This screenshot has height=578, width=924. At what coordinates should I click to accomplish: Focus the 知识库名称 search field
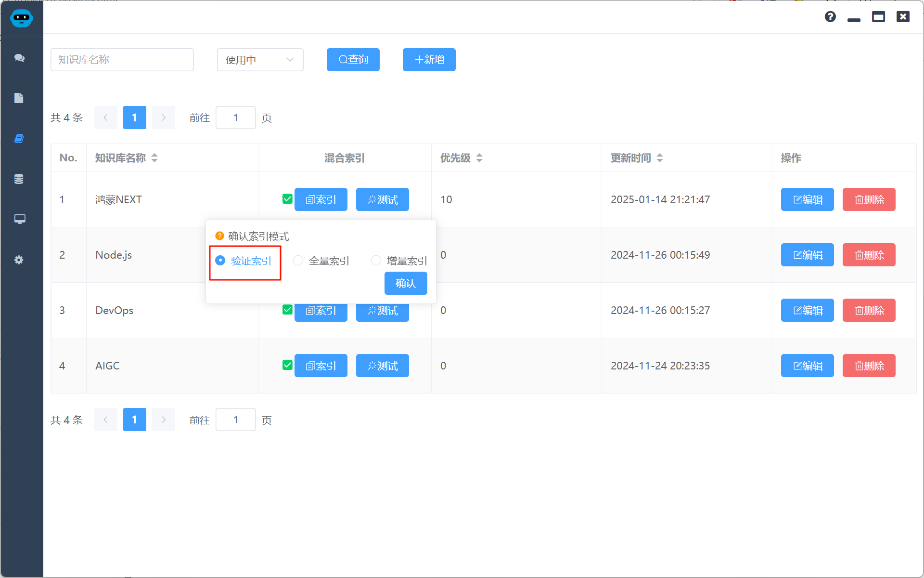[122, 60]
